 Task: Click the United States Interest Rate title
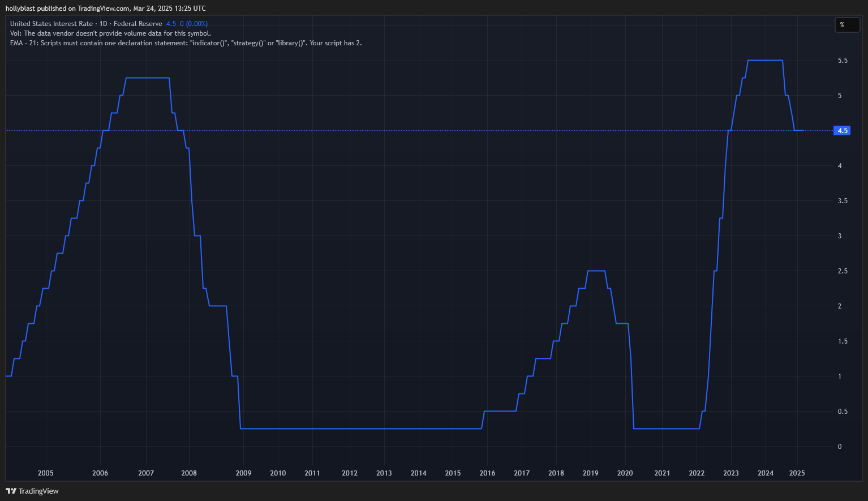pos(51,24)
